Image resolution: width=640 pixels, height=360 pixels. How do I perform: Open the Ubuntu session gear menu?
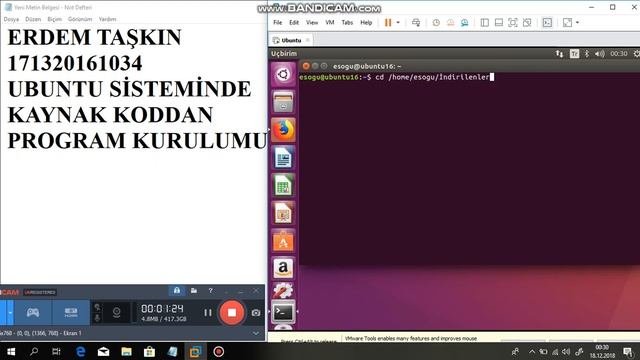(636, 53)
